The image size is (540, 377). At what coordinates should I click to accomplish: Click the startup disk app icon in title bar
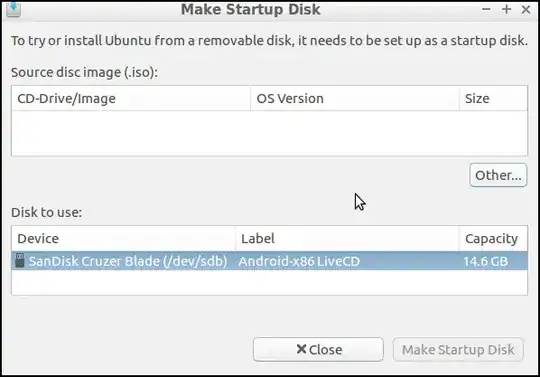14,9
